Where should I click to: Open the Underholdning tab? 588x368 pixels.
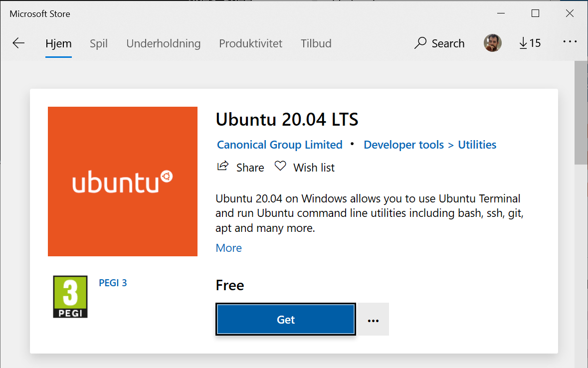[164, 43]
